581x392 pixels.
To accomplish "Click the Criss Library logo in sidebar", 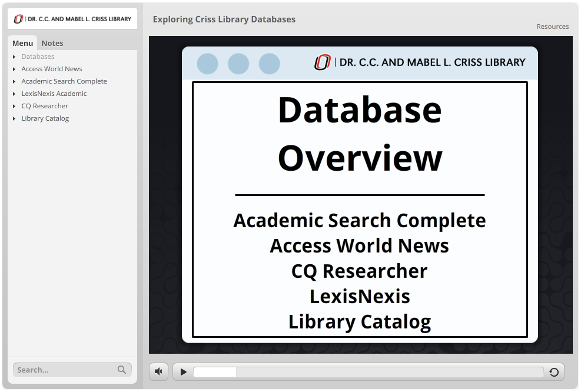I will pos(72,19).
